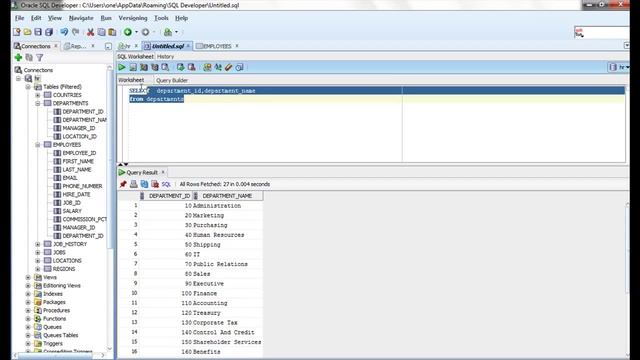This screenshot has height=360, width=640.
Task: Click the search input field at top right
Action: coord(602,32)
